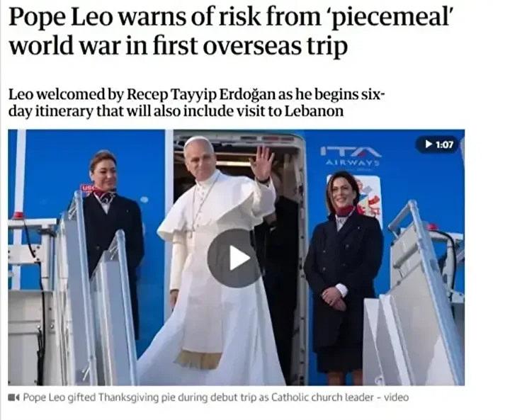Click the video camera icon beside caption

(13, 397)
